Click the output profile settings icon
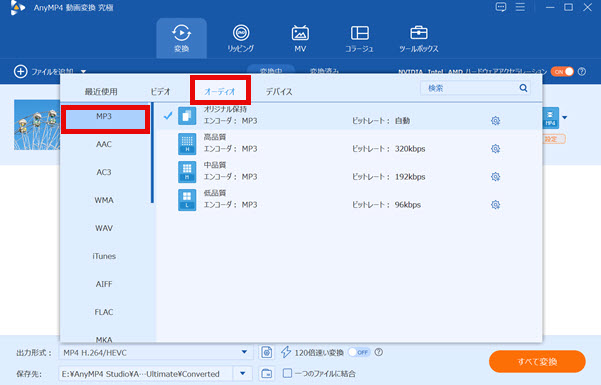This screenshot has height=385, width=601. (x=266, y=352)
